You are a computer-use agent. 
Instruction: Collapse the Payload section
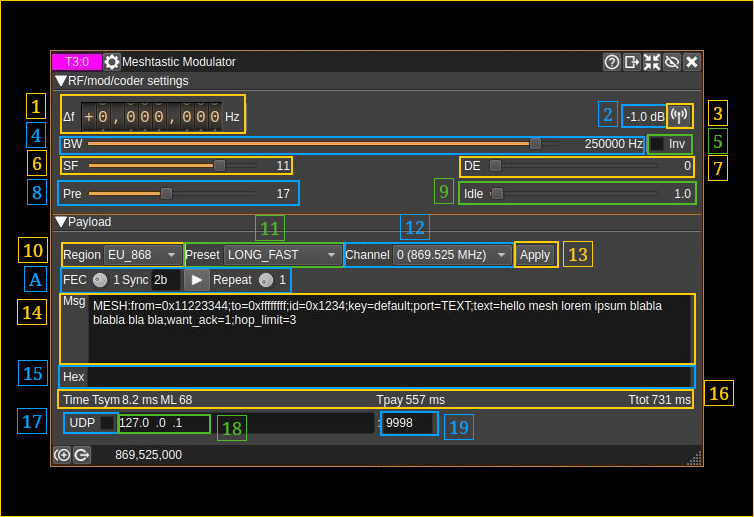click(x=61, y=222)
